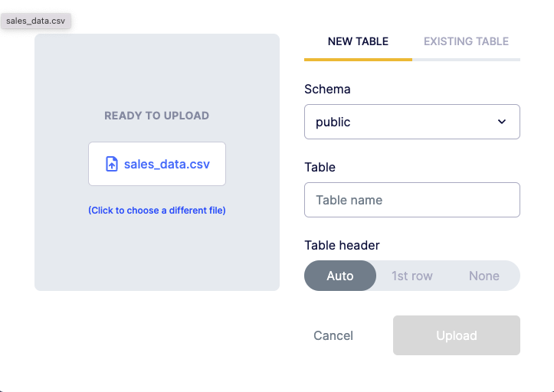Click the Upload button
This screenshot has height=392, width=554.
pos(457,335)
